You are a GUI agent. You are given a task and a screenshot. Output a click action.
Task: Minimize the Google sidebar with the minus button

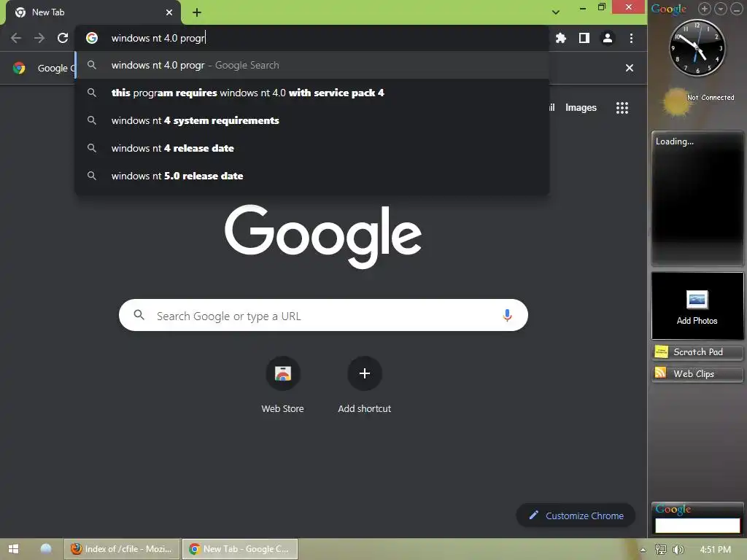pyautogui.click(x=737, y=9)
